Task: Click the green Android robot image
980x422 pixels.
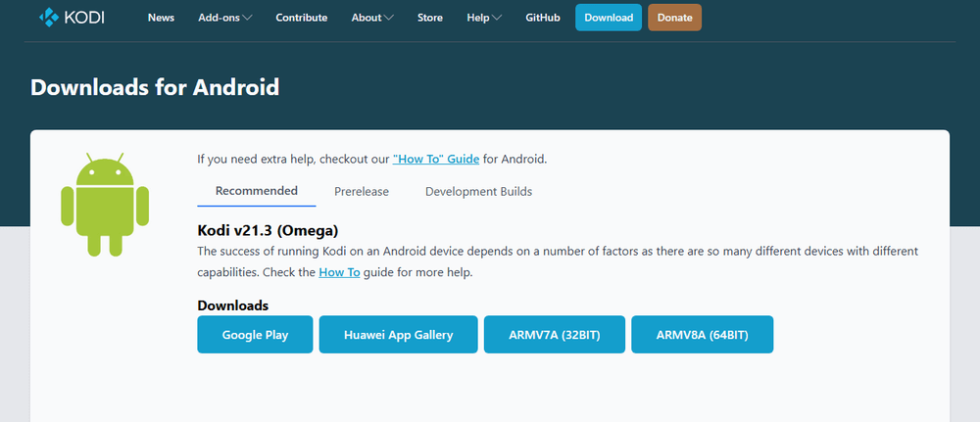Action: (105, 204)
